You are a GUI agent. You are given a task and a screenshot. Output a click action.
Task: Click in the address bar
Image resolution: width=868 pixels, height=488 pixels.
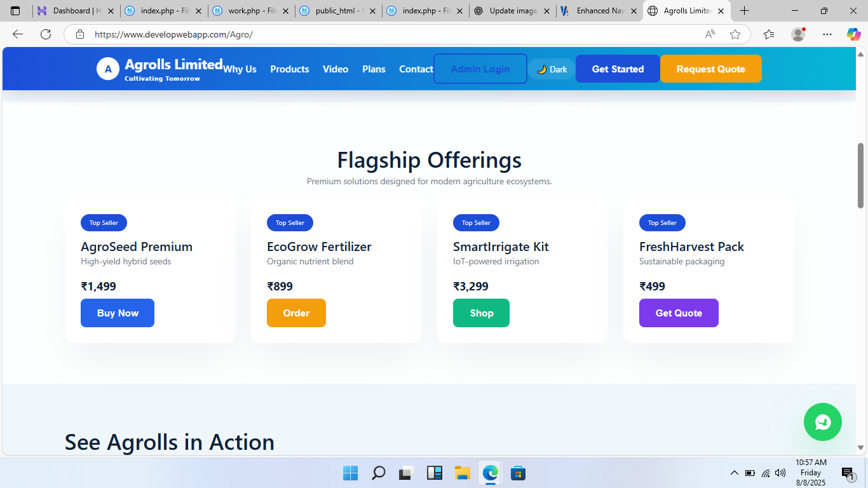(381, 34)
